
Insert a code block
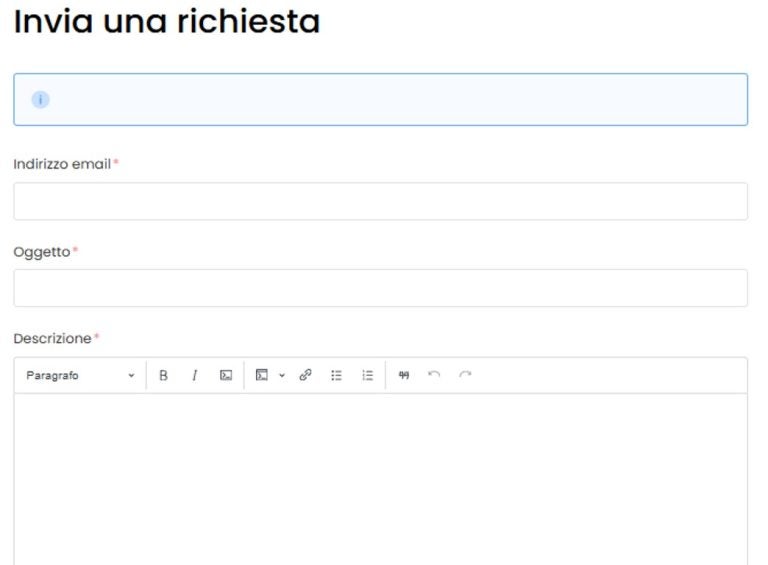click(262, 375)
